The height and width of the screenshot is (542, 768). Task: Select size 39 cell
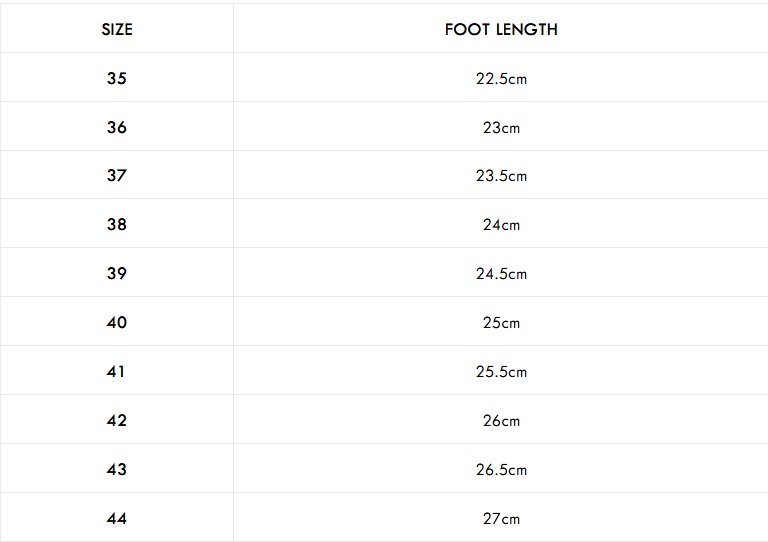[x=117, y=273]
